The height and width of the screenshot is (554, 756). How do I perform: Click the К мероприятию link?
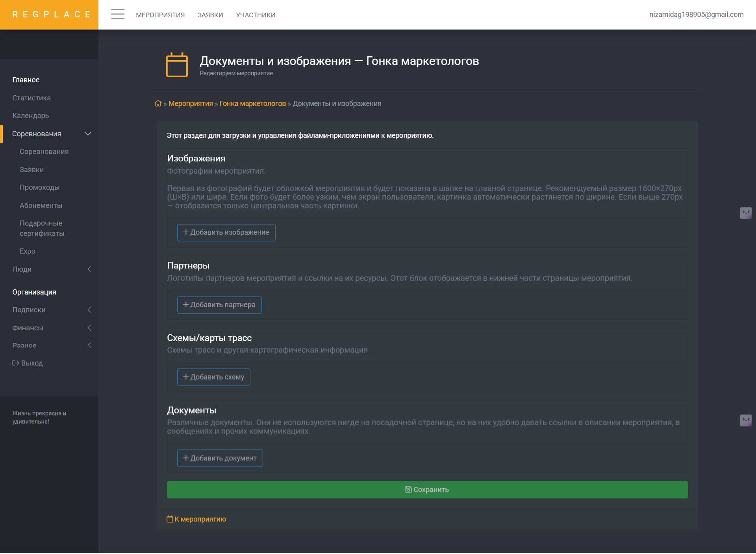pos(196,519)
